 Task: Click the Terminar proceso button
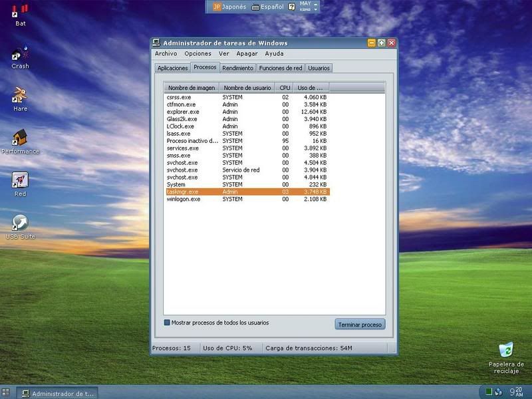click(360, 325)
